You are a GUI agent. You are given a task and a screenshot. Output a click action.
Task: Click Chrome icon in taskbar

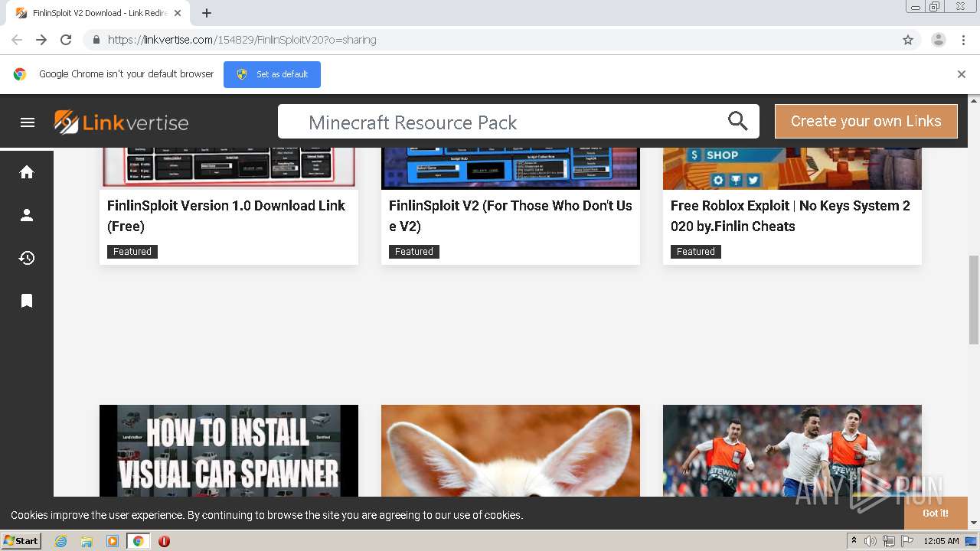(139, 541)
